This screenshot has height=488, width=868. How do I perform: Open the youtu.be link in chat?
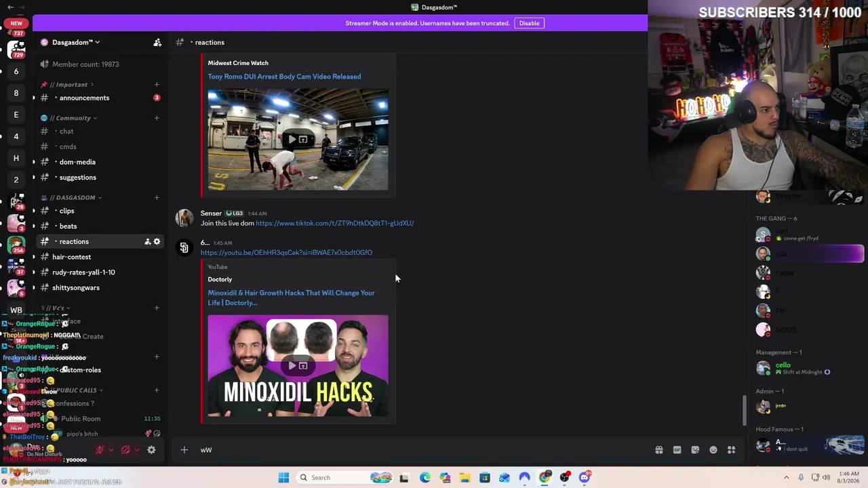tap(286, 253)
